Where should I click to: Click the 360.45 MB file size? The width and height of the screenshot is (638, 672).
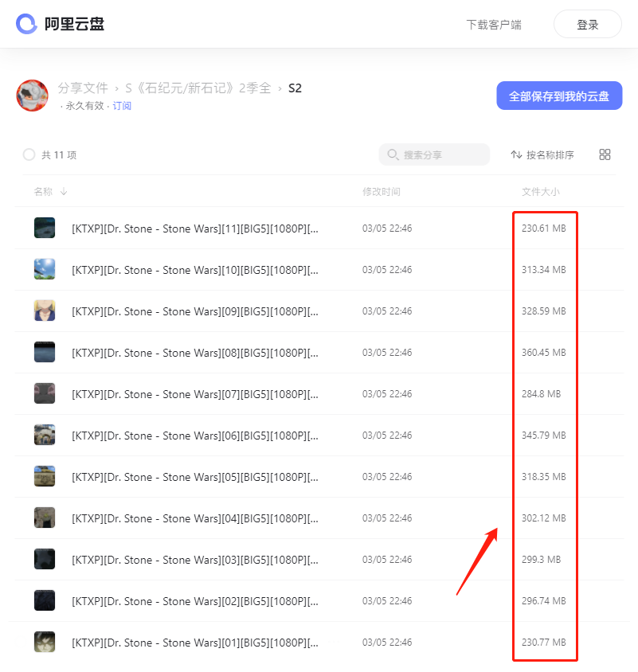pyautogui.click(x=544, y=352)
